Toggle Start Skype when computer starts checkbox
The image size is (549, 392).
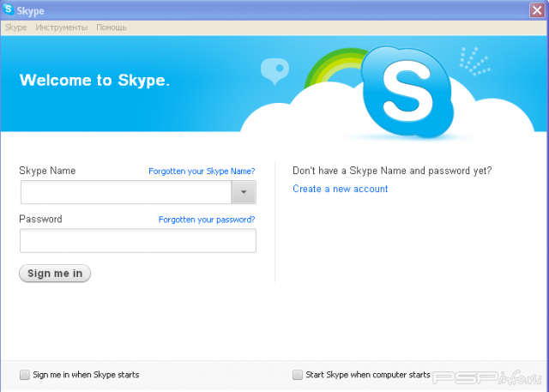point(298,375)
